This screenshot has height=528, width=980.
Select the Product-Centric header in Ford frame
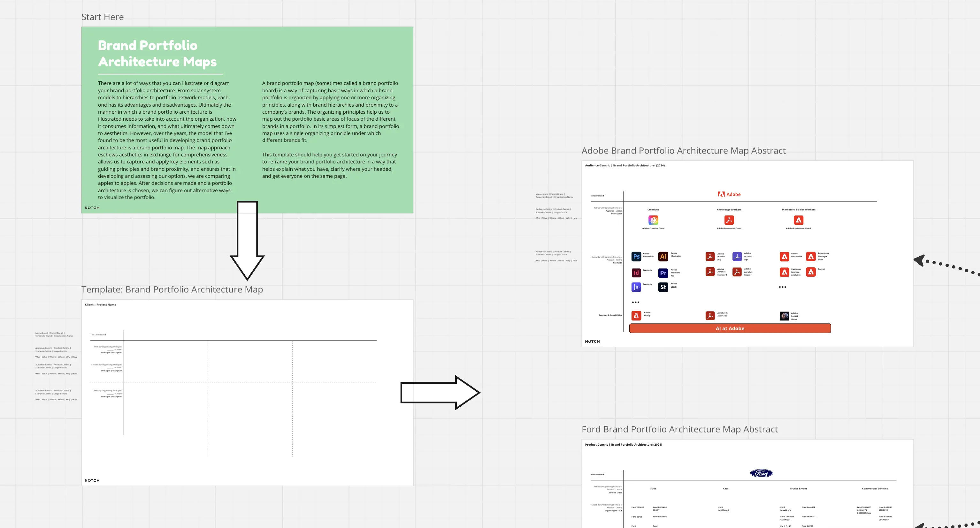(x=623, y=444)
